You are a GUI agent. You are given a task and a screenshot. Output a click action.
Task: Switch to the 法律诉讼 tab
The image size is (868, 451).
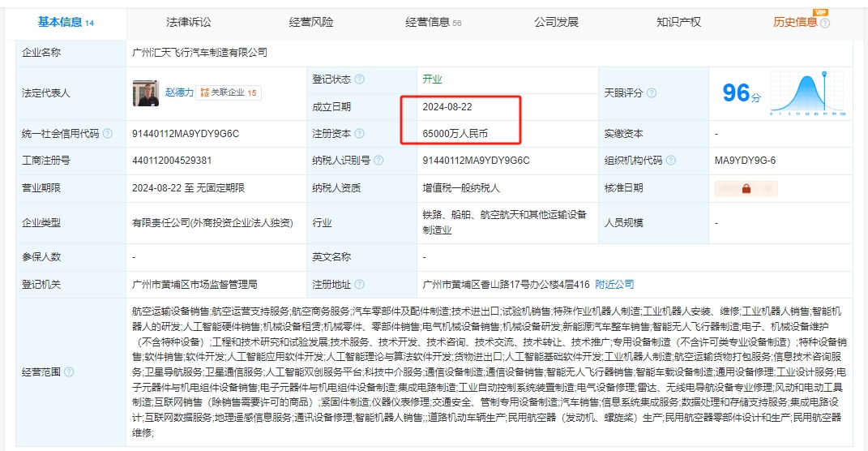pos(188,22)
